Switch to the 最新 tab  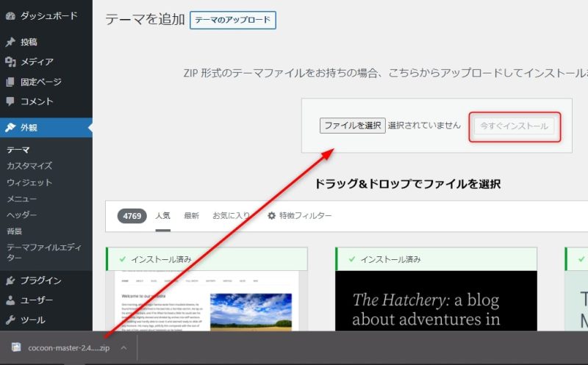click(191, 216)
